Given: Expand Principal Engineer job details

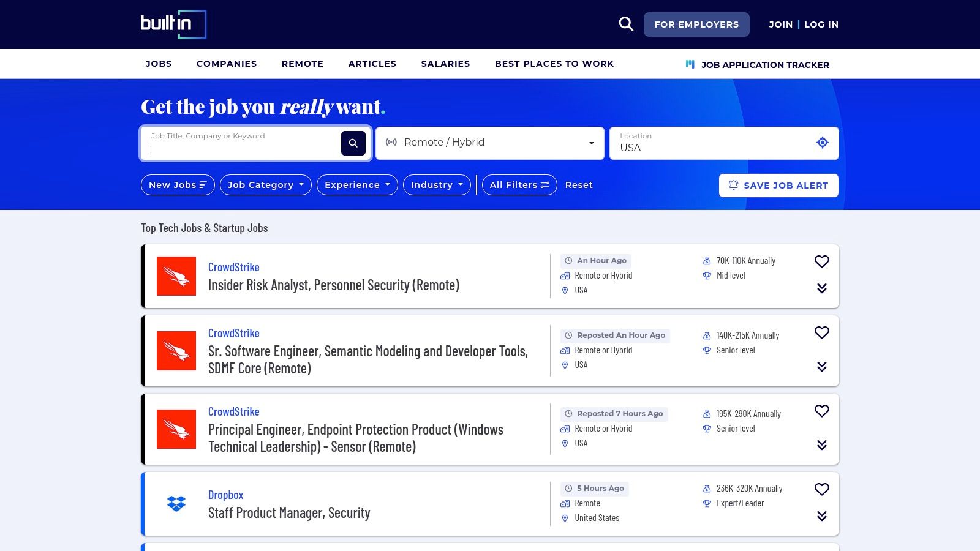Looking at the screenshot, I should [x=822, y=445].
